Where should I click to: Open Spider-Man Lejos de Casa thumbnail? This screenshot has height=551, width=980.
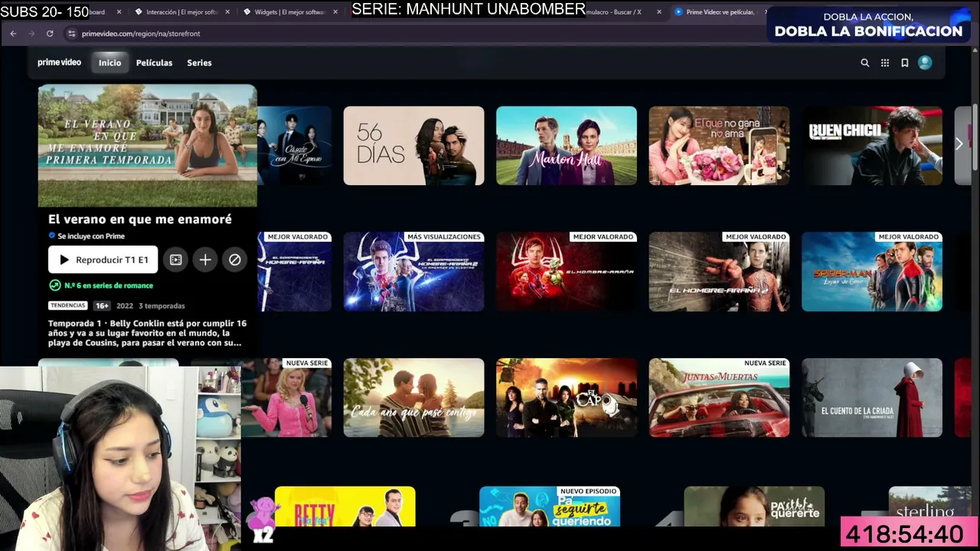click(872, 272)
